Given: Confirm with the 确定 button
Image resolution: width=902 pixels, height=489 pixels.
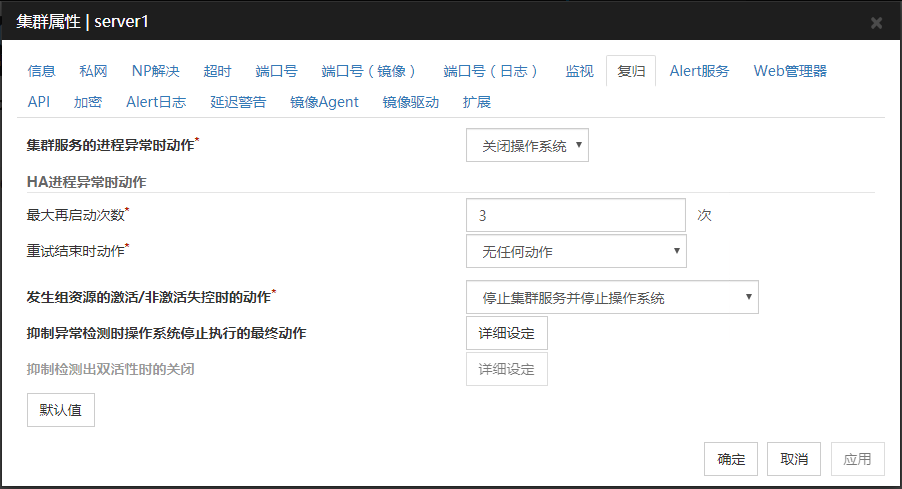Looking at the screenshot, I should click(730, 459).
